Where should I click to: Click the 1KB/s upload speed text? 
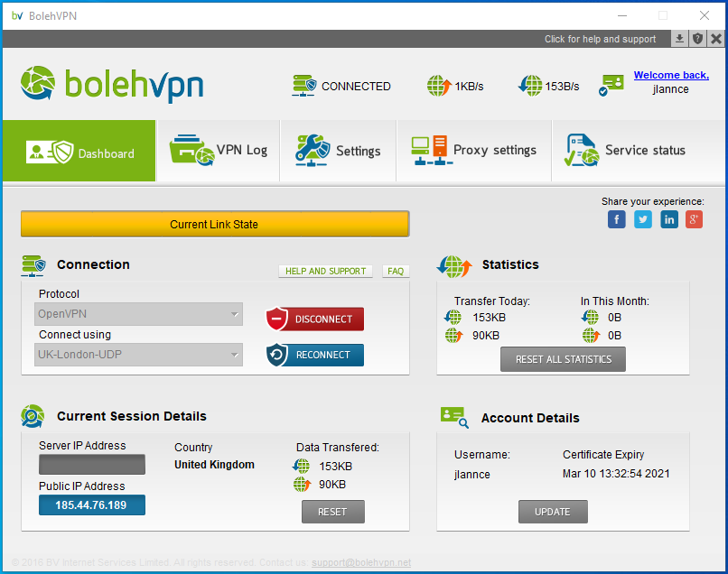pyautogui.click(x=469, y=87)
